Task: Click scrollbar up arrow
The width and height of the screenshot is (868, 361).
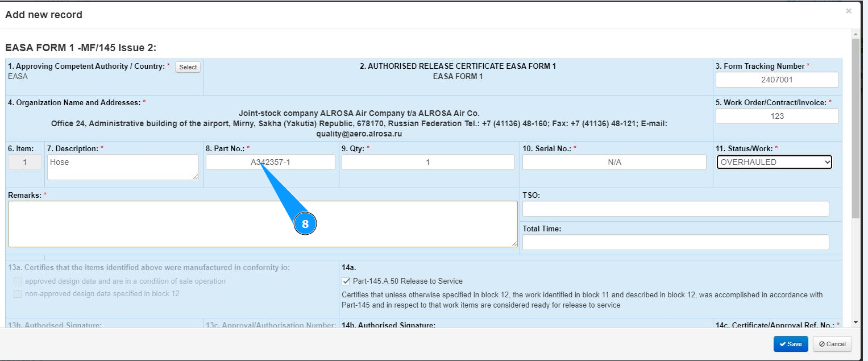Action: (x=855, y=34)
